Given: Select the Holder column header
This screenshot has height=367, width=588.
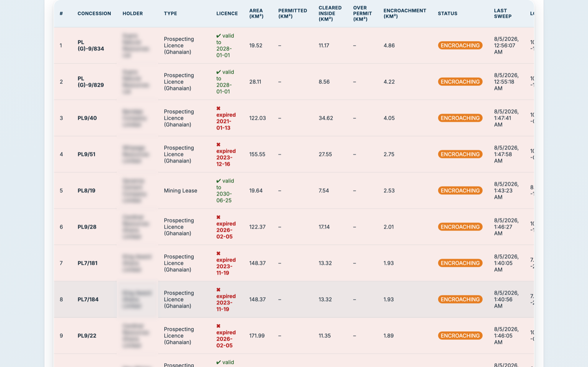Looking at the screenshot, I should pyautogui.click(x=132, y=13).
